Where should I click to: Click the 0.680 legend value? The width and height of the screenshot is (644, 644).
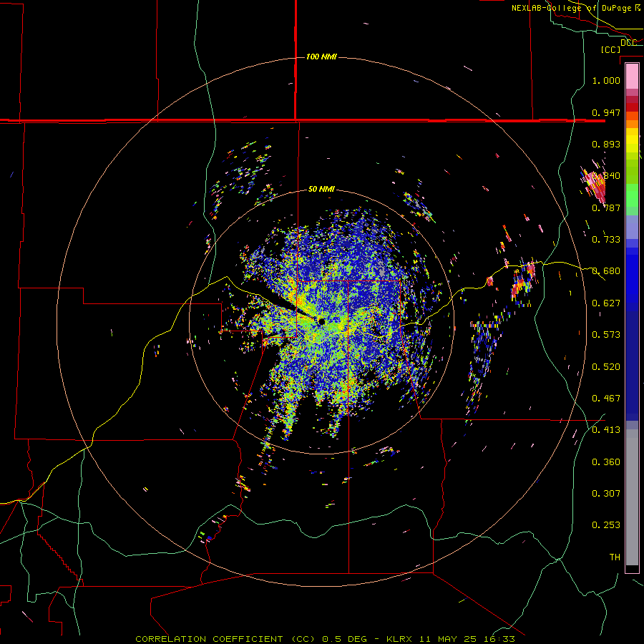pyautogui.click(x=606, y=271)
